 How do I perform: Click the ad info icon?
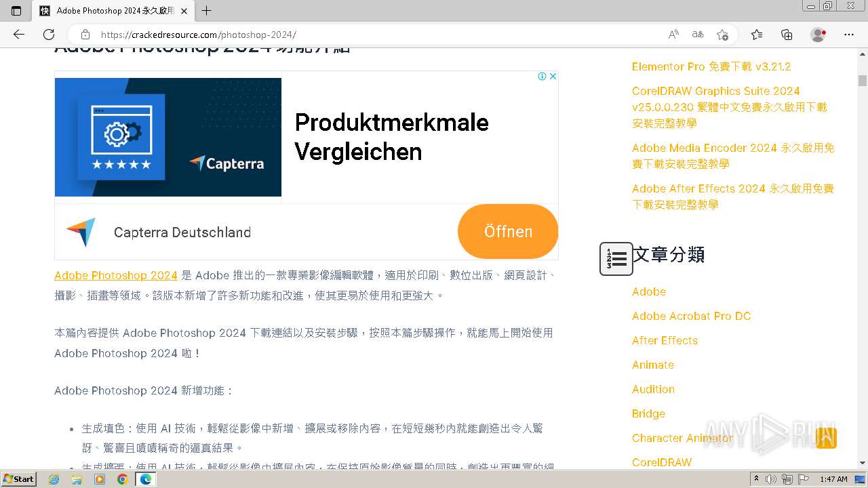[x=542, y=76]
